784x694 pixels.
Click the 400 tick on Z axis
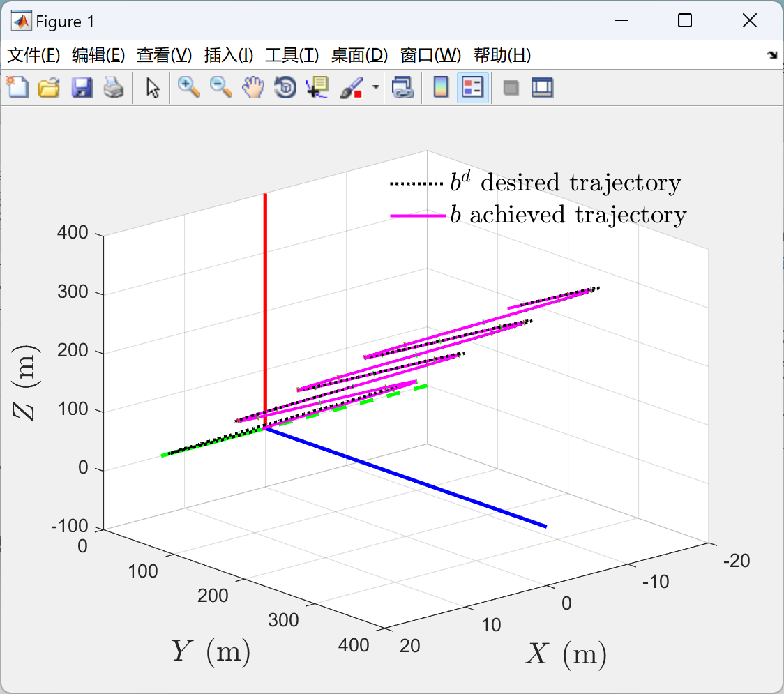[73, 232]
